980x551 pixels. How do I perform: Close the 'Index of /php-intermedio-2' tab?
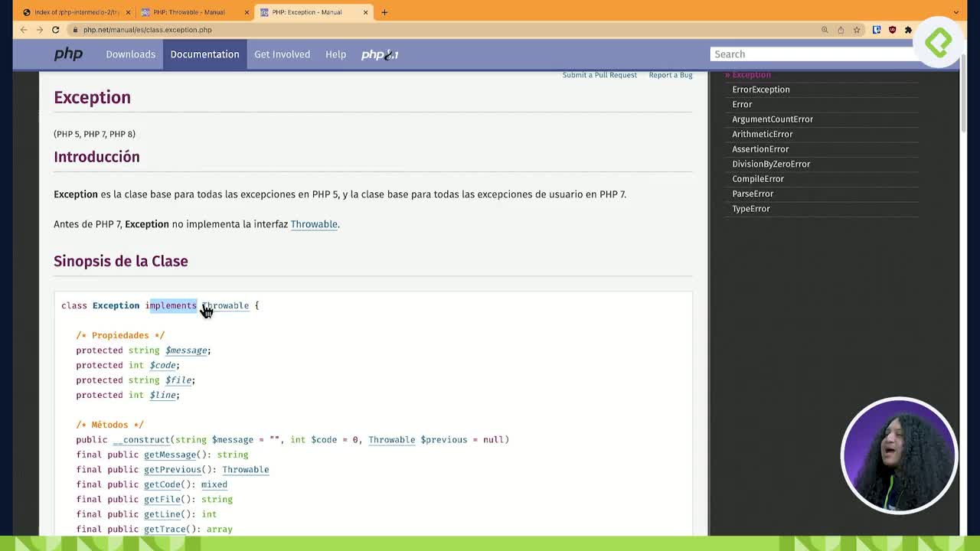click(x=128, y=12)
